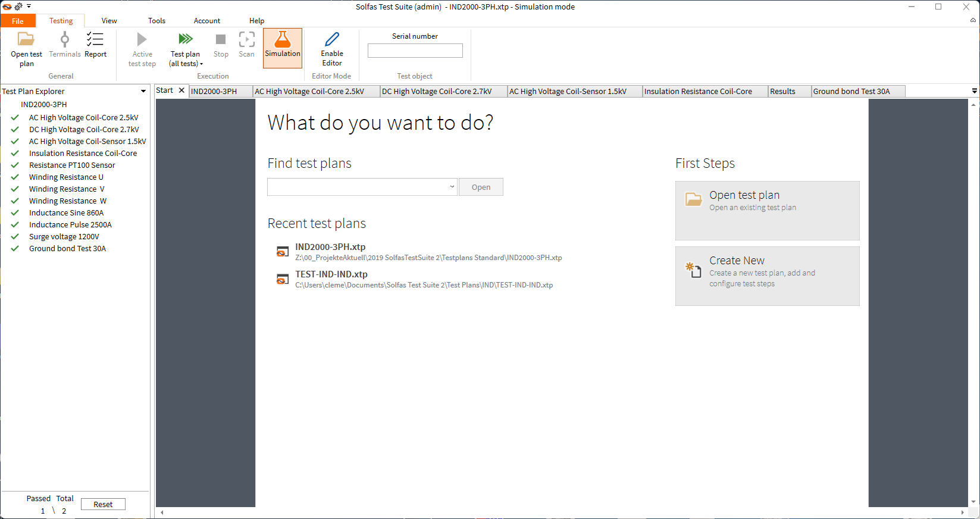Open the Terminals view icon
The height and width of the screenshot is (519, 980).
tap(65, 39)
